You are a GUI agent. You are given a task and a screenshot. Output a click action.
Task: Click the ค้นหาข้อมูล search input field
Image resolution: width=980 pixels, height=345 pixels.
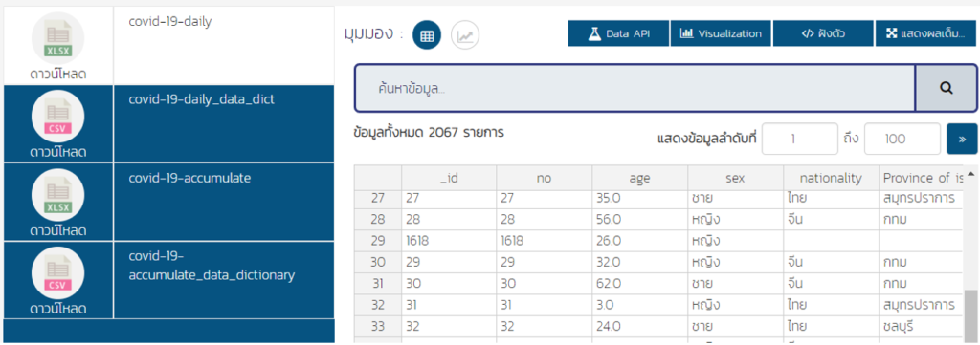(635, 88)
